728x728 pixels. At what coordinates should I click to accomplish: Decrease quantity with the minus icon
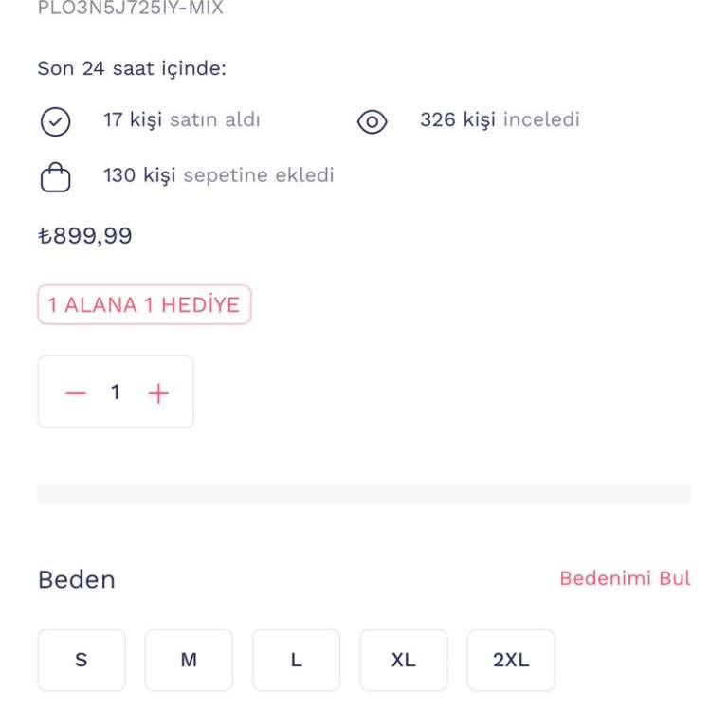pos(76,392)
